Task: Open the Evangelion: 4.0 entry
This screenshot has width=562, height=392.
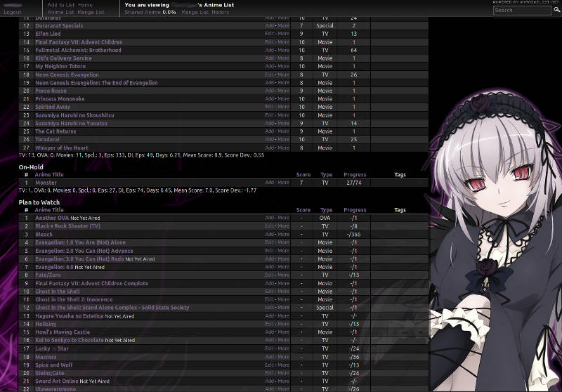Action: tap(54, 267)
